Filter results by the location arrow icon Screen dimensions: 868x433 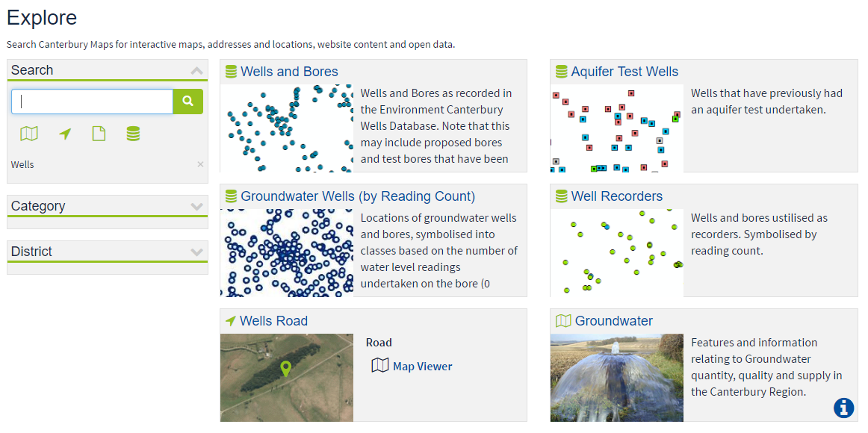(65, 134)
